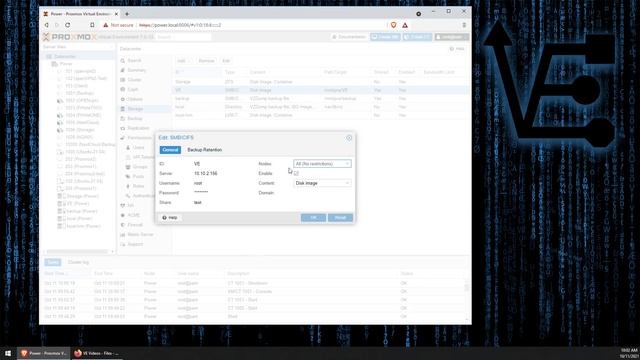Click the VE Videos taskbar item
Image resolution: width=640 pixels, height=360 pixels.
(97, 353)
